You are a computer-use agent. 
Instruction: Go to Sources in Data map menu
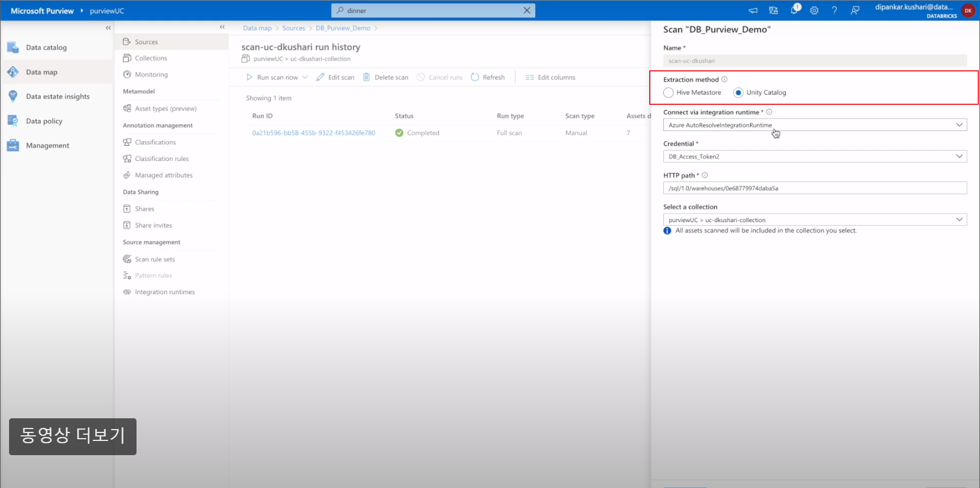click(x=172, y=42)
